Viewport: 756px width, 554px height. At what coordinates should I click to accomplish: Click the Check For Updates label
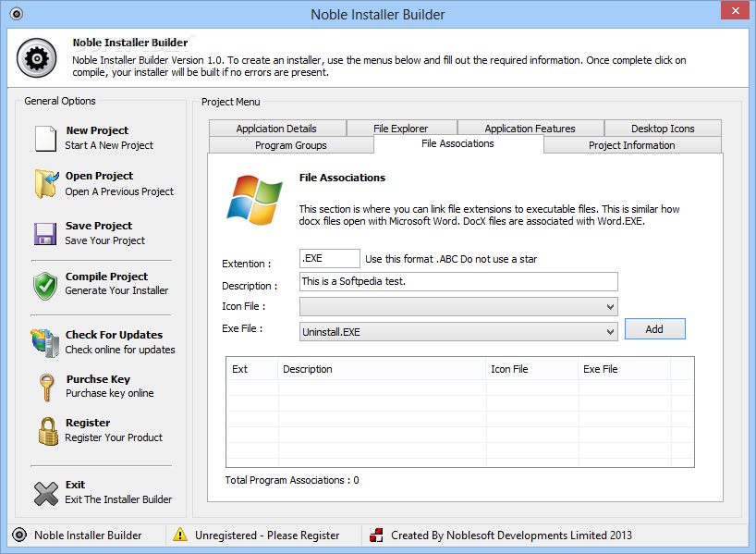[x=114, y=335]
